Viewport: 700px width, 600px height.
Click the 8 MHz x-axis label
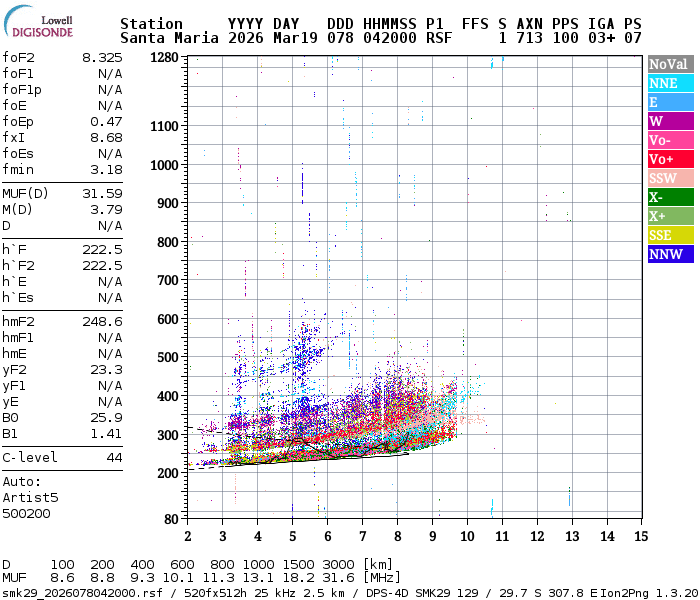point(397,536)
